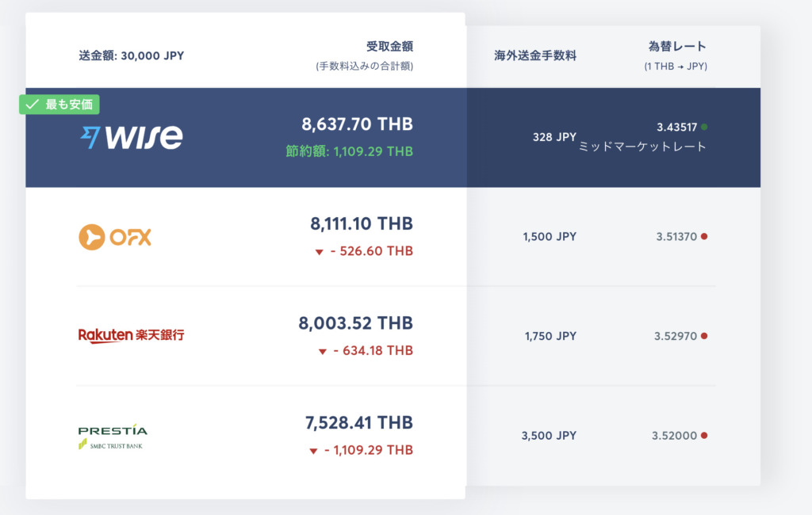Click the Rakuten Bank logo

131,335
